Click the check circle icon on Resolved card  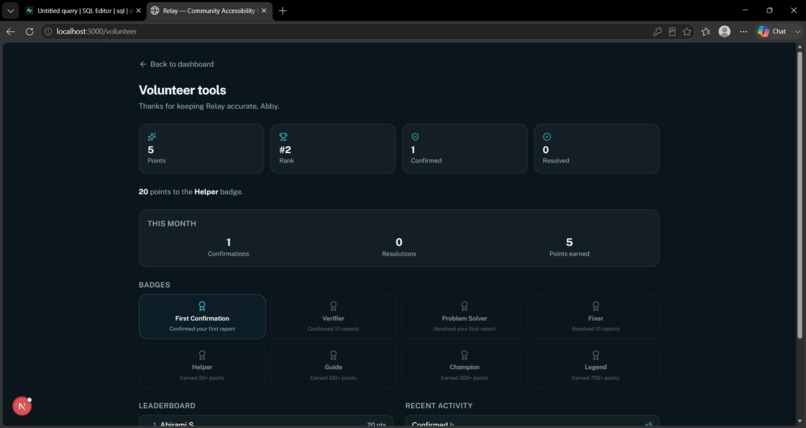click(547, 137)
